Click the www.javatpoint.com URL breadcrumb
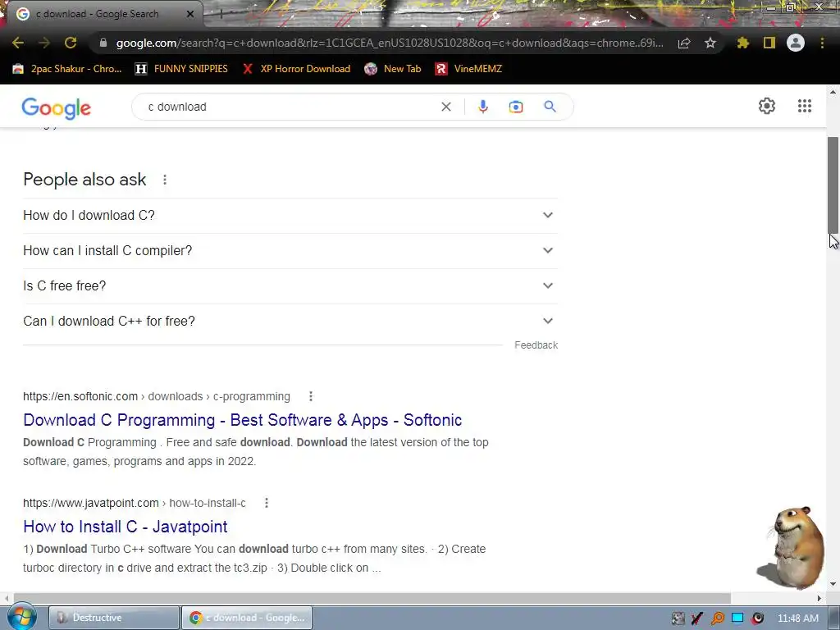Screen dimensions: 840x630 click(135, 503)
